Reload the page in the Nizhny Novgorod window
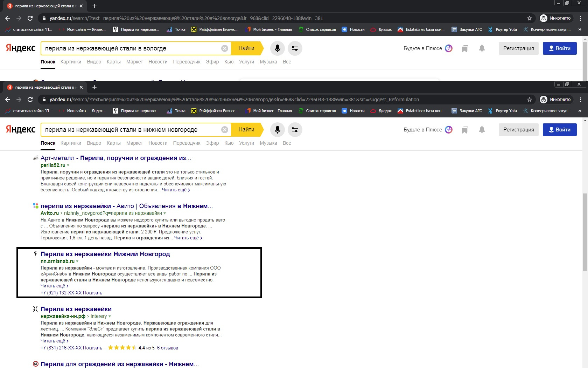 click(30, 100)
